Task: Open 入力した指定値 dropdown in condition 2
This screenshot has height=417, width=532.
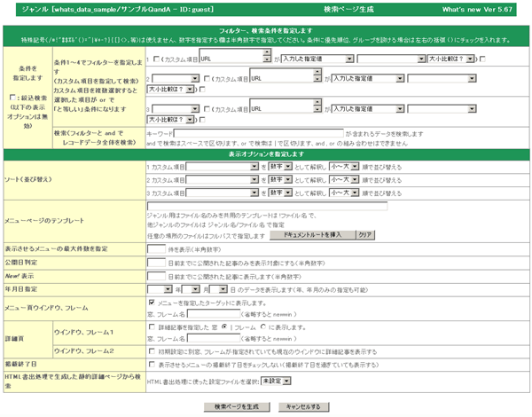Action: click(368, 79)
